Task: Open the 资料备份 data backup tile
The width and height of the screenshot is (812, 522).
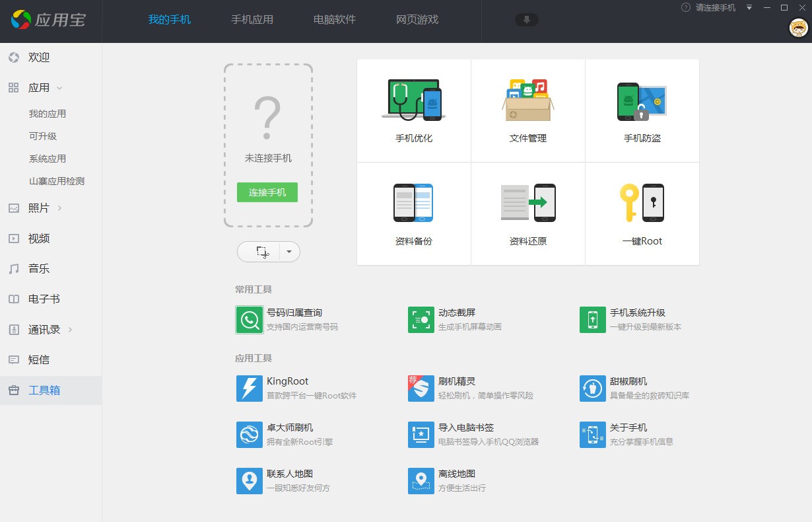Action: [x=414, y=213]
